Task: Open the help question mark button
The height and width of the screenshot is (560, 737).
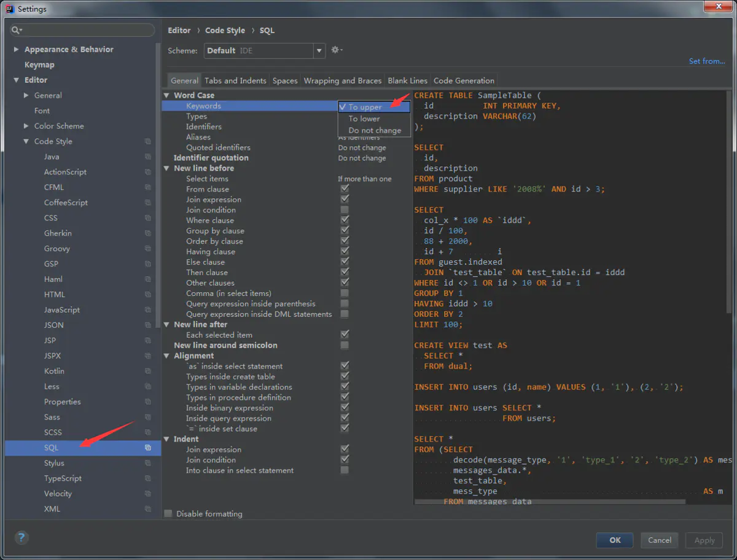Action: (21, 537)
